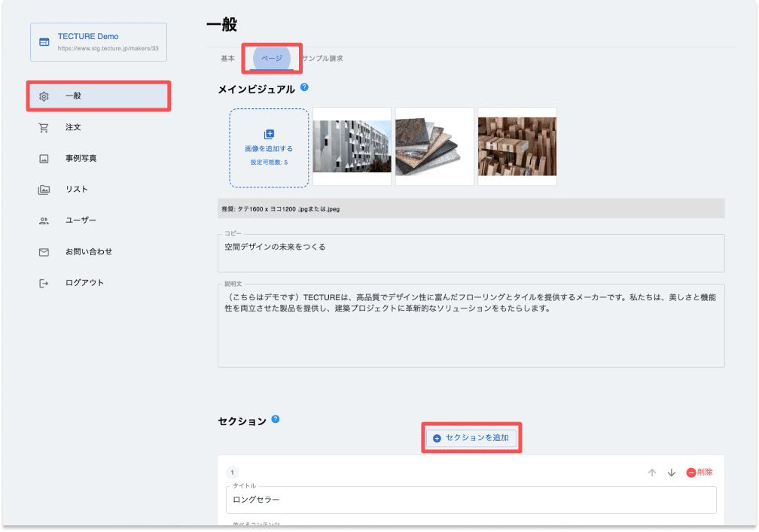
Task: Click the plus icon in セクションを追加
Action: click(x=437, y=436)
